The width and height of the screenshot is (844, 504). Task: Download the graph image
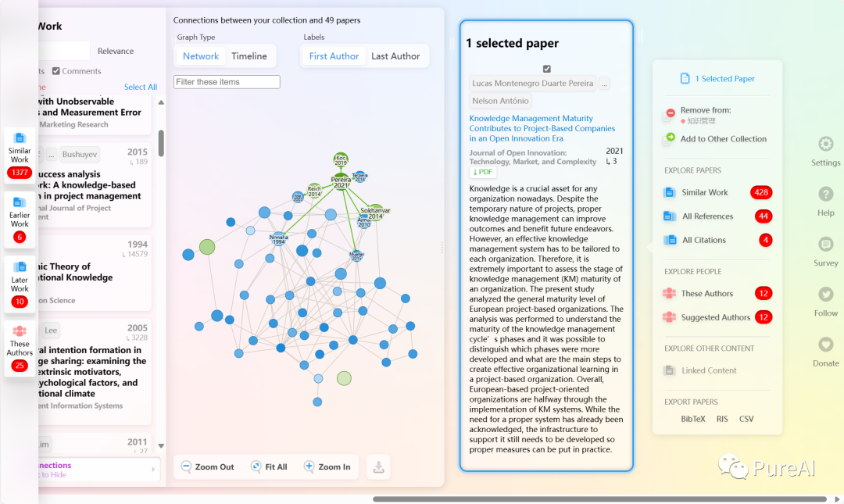pyautogui.click(x=378, y=466)
